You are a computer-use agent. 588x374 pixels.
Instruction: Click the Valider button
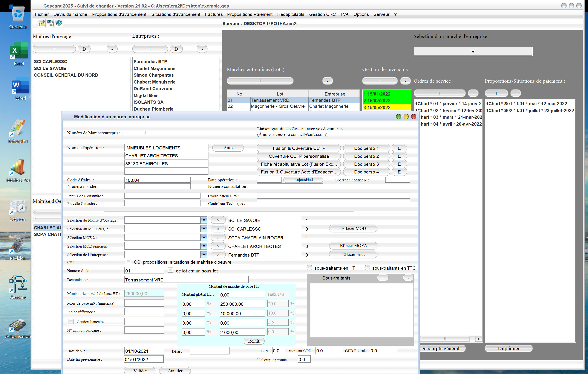coord(140,371)
